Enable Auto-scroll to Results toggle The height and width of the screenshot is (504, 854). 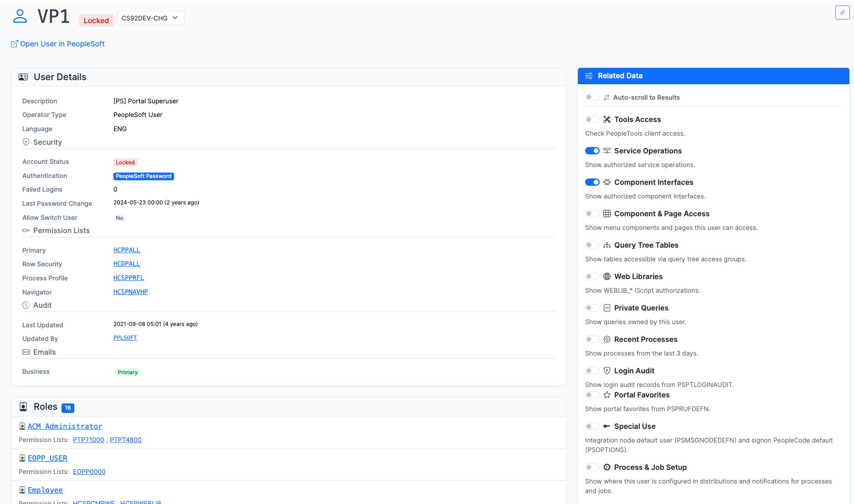(592, 97)
